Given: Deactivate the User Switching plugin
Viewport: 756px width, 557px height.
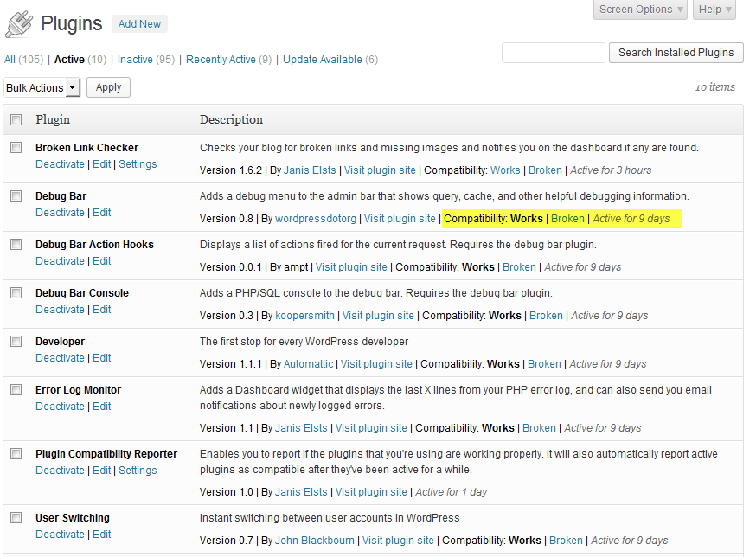Looking at the screenshot, I should (60, 535).
